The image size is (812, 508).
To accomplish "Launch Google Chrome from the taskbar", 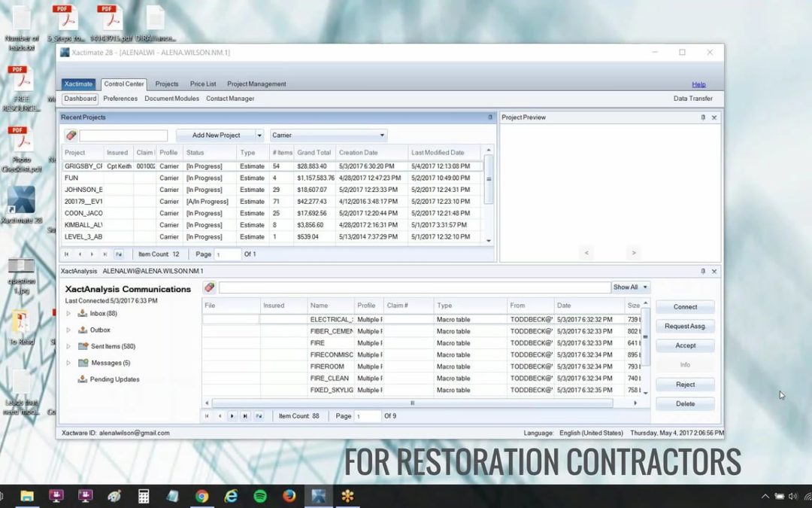I will [x=202, y=496].
